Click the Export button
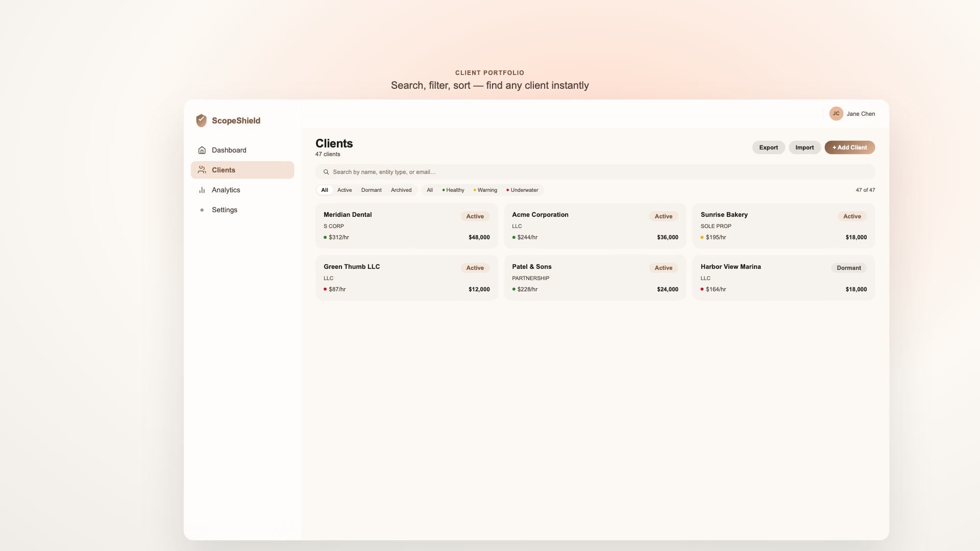The image size is (980, 551). coord(768,147)
